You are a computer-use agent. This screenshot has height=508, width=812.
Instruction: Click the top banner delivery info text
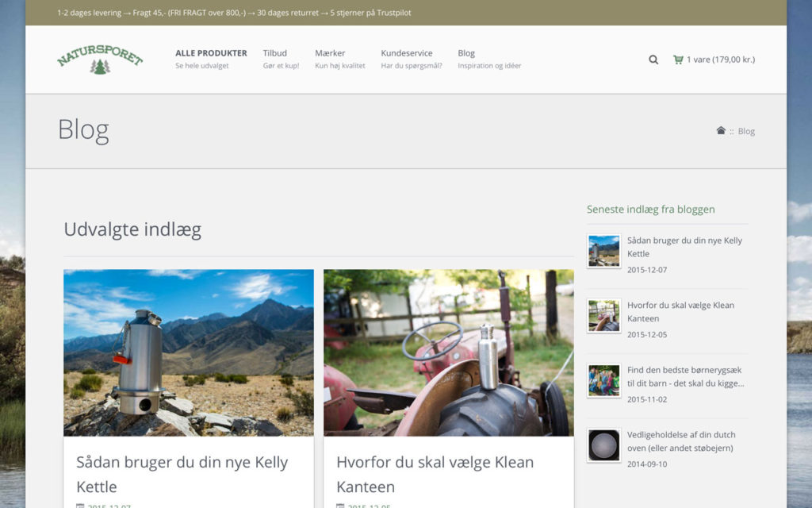pyautogui.click(x=234, y=13)
